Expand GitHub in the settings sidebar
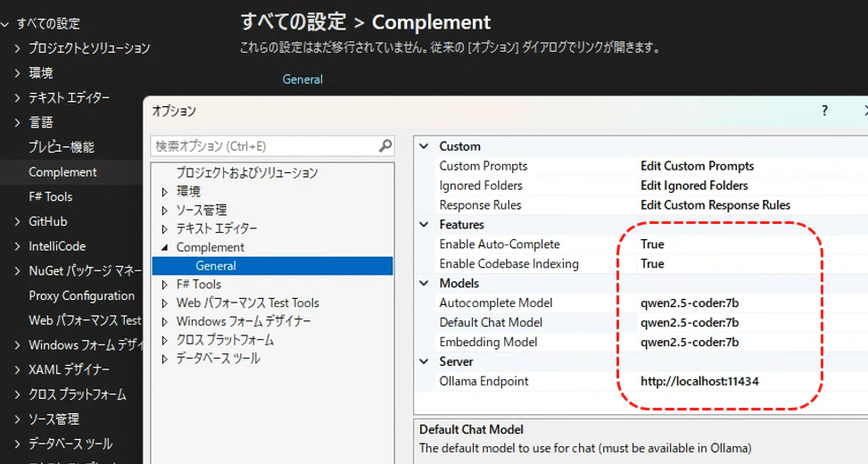868x464 pixels. pos(17,221)
